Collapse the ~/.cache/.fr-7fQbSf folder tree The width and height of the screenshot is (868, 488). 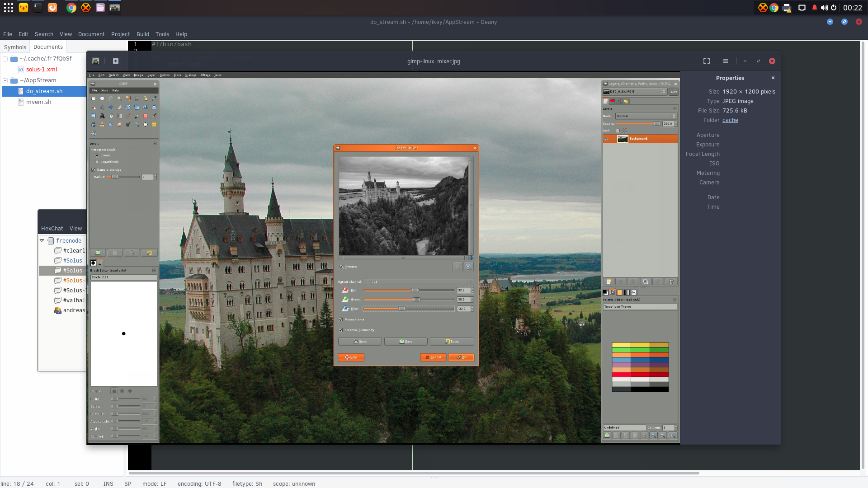pyautogui.click(x=5, y=59)
